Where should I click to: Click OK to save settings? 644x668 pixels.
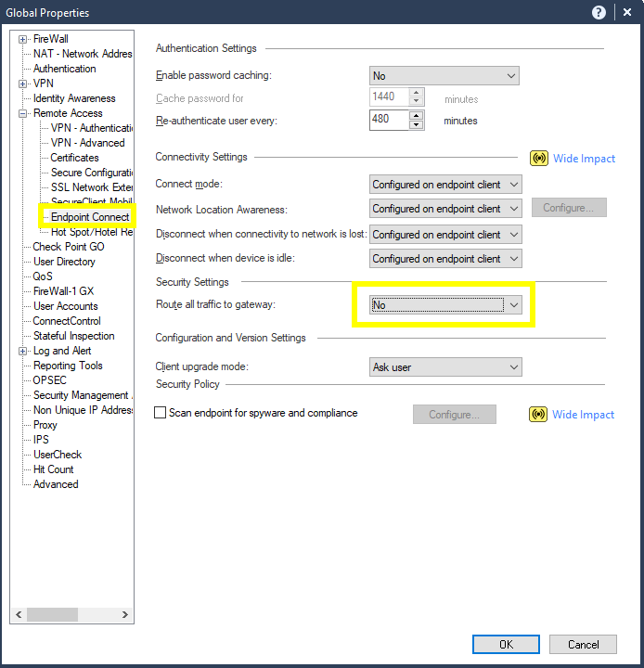coord(506,644)
